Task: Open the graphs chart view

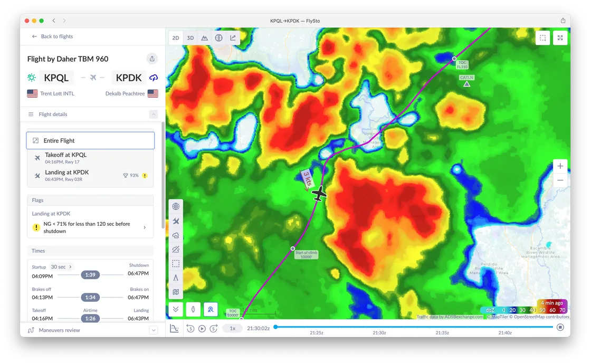Action: point(233,38)
